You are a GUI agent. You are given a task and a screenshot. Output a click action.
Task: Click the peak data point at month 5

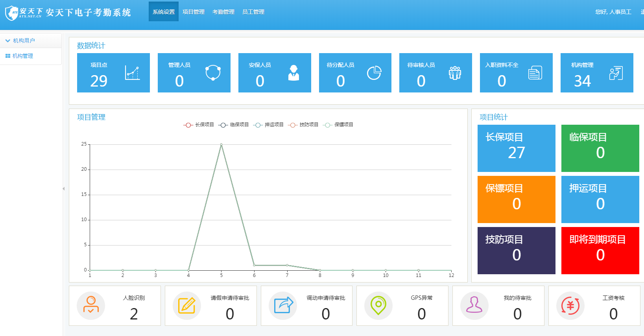point(221,145)
